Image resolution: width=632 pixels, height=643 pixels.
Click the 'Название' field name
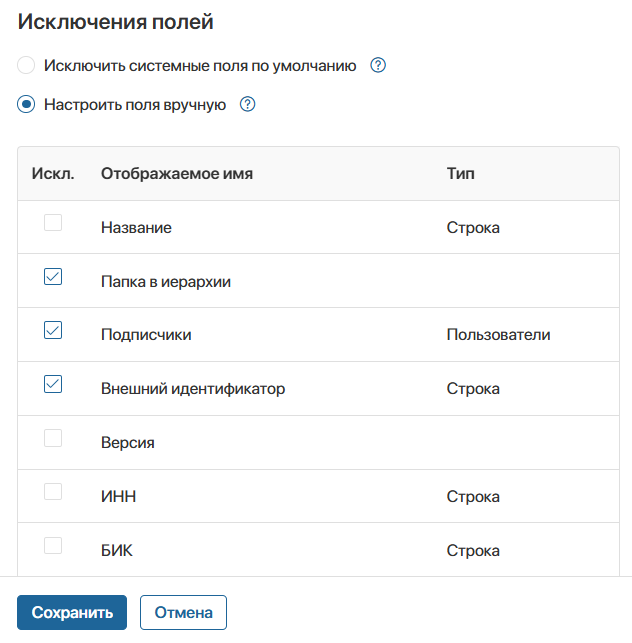(136, 227)
